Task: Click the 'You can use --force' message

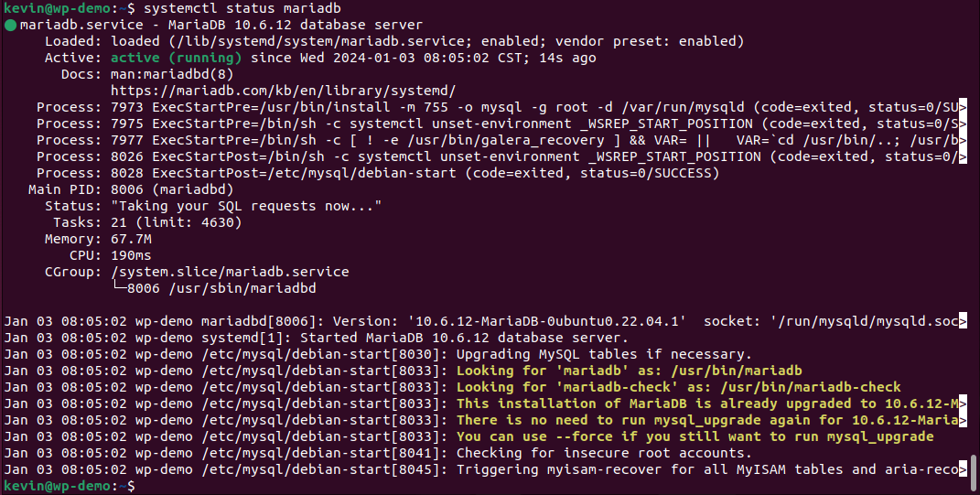Action: pos(695,436)
